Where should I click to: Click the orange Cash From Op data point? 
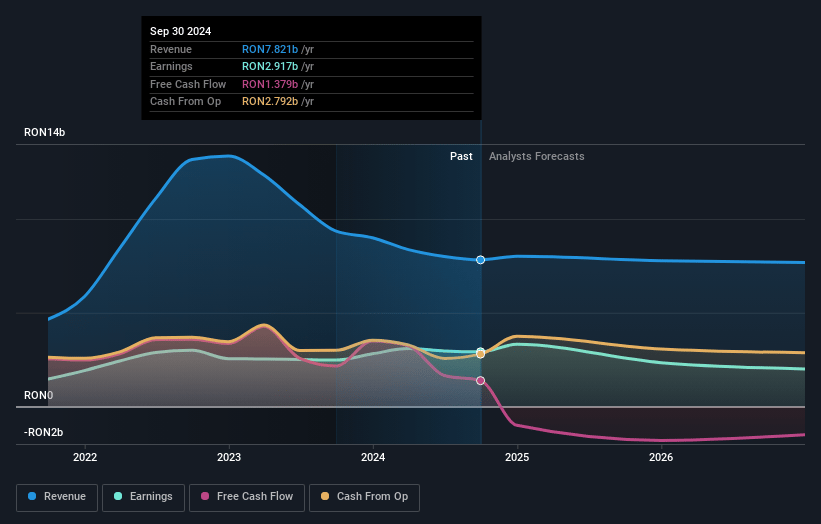pyautogui.click(x=480, y=354)
